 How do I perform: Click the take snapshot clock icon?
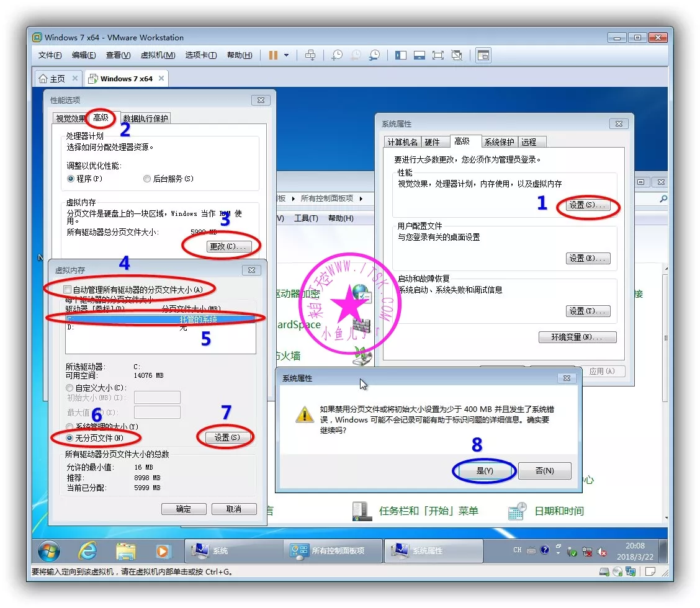[336, 55]
